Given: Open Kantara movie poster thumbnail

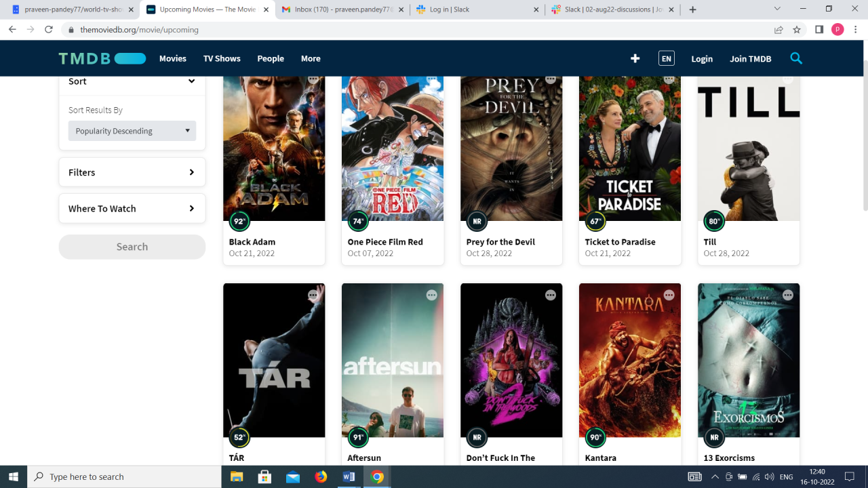Looking at the screenshot, I should 630,360.
